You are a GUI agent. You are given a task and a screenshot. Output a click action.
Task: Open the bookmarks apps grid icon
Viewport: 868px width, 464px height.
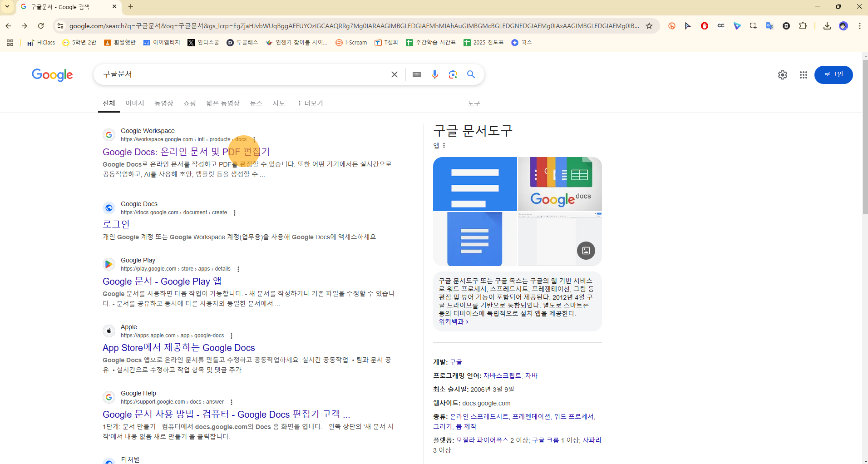point(10,43)
